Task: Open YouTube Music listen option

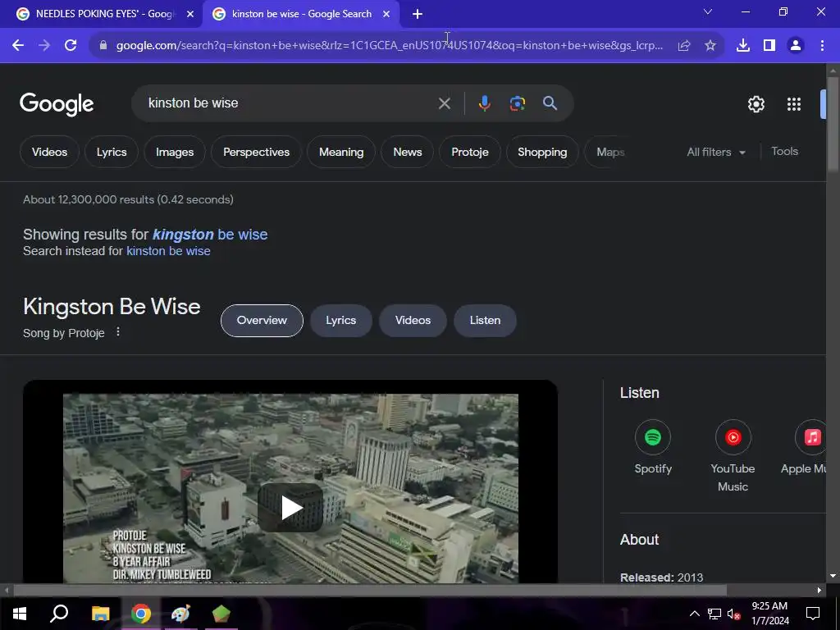Action: click(x=733, y=456)
